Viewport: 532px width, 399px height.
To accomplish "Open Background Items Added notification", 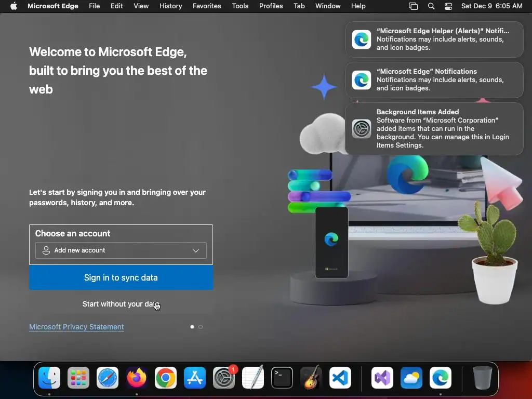I will [434, 129].
